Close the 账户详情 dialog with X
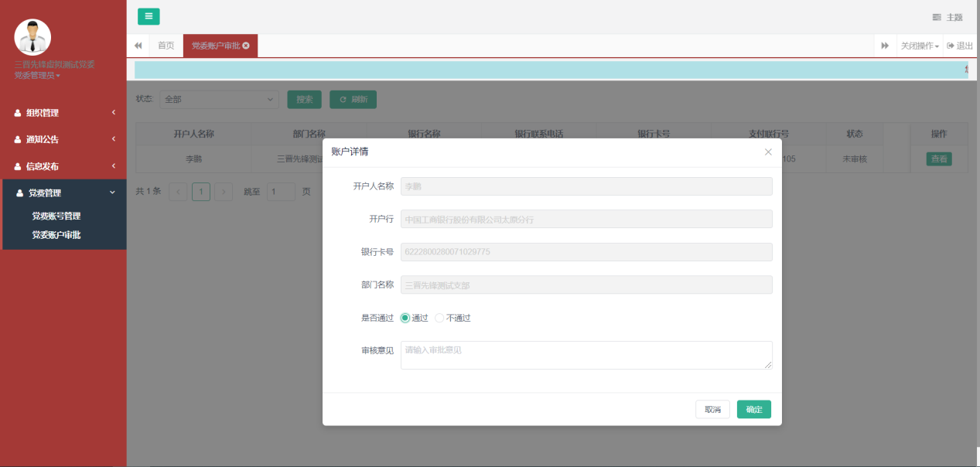The height and width of the screenshot is (467, 980). (768, 152)
